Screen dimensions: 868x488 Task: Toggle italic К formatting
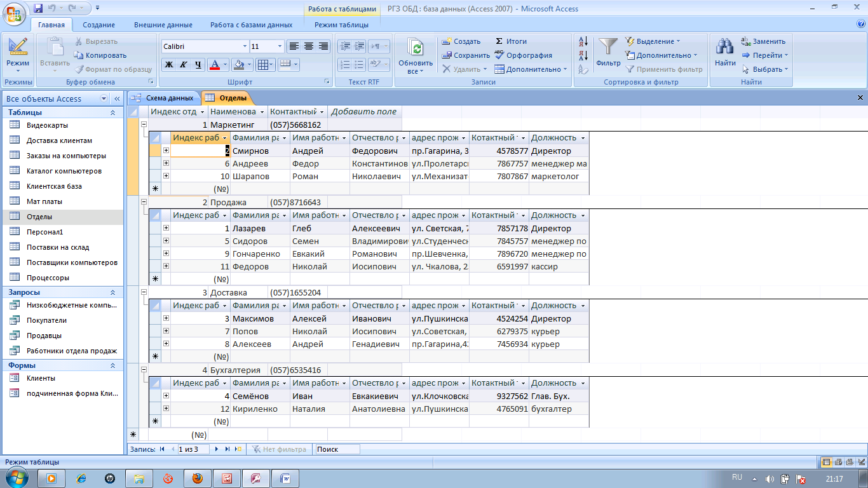click(184, 64)
